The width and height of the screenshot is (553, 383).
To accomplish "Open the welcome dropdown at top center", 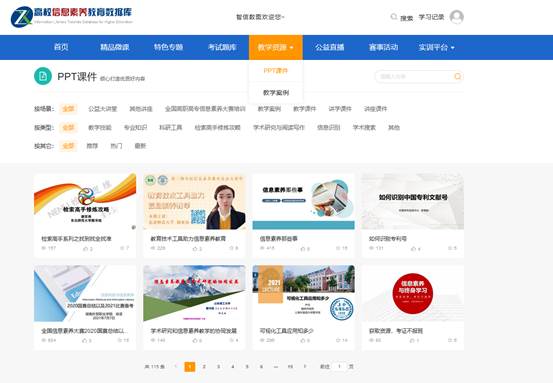I will [260, 17].
